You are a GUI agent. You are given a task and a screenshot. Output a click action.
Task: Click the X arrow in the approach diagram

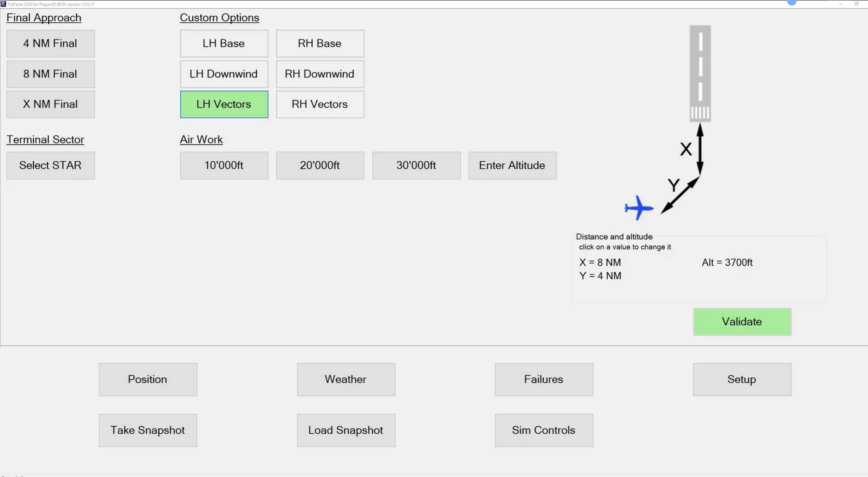point(700,148)
